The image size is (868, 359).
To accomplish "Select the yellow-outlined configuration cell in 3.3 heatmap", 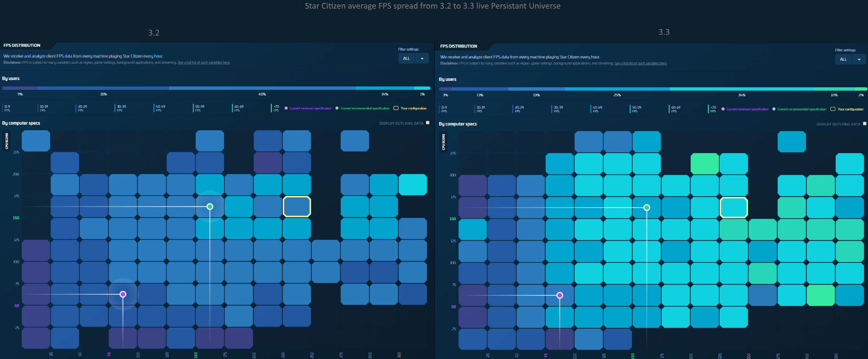I will 734,207.
